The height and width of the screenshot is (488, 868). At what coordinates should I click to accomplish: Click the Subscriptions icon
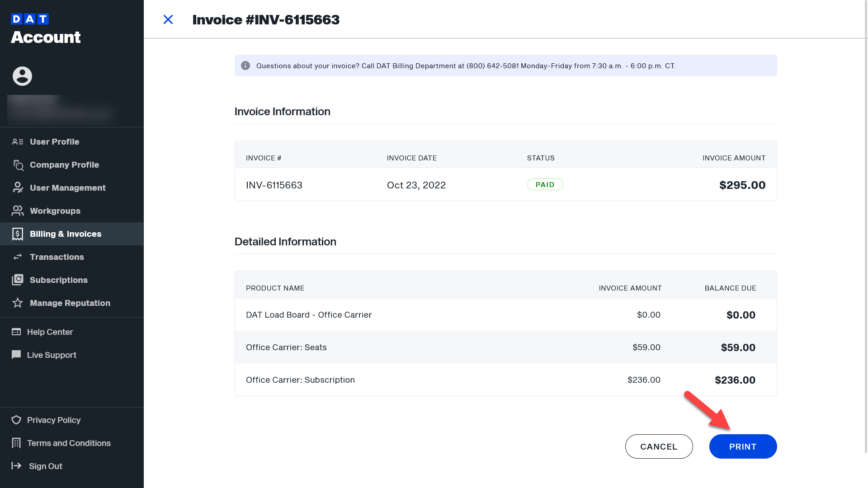[x=17, y=280]
